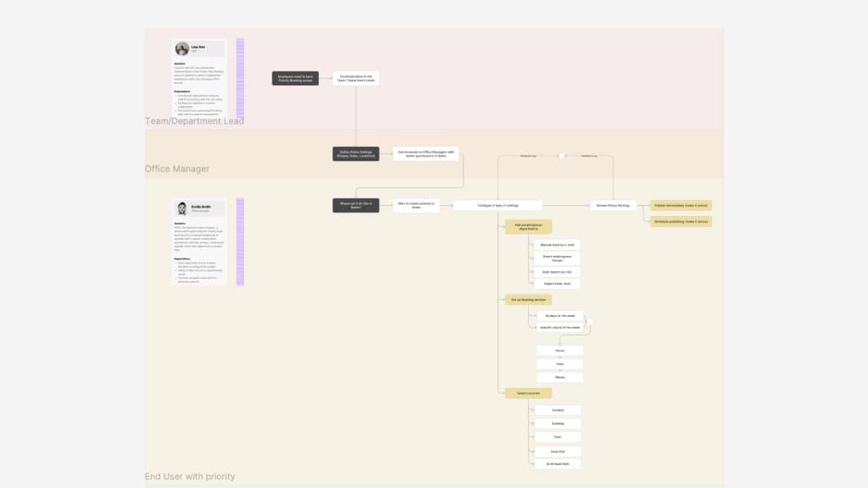This screenshot has width=868, height=488.
Task: Select the yellow "Select Location" node
Action: pyautogui.click(x=529, y=392)
